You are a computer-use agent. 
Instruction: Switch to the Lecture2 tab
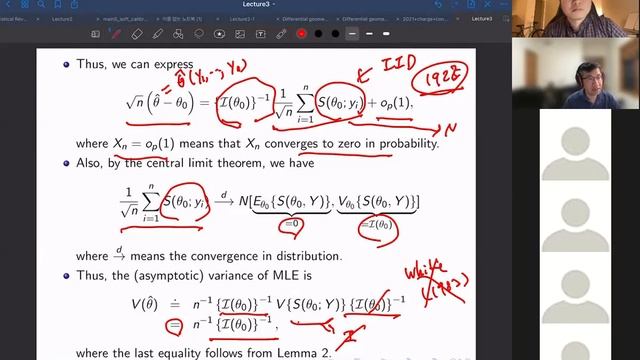(62, 19)
